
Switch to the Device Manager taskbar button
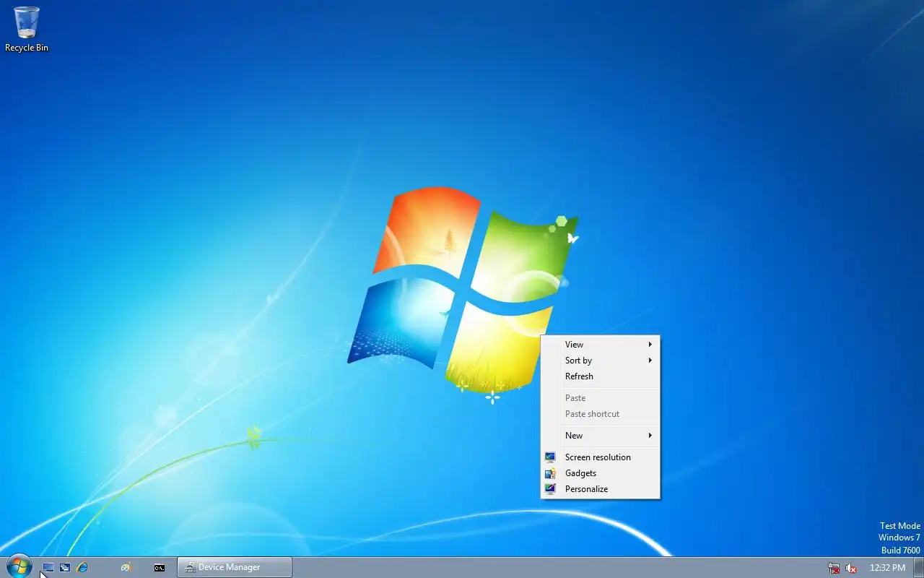235,567
